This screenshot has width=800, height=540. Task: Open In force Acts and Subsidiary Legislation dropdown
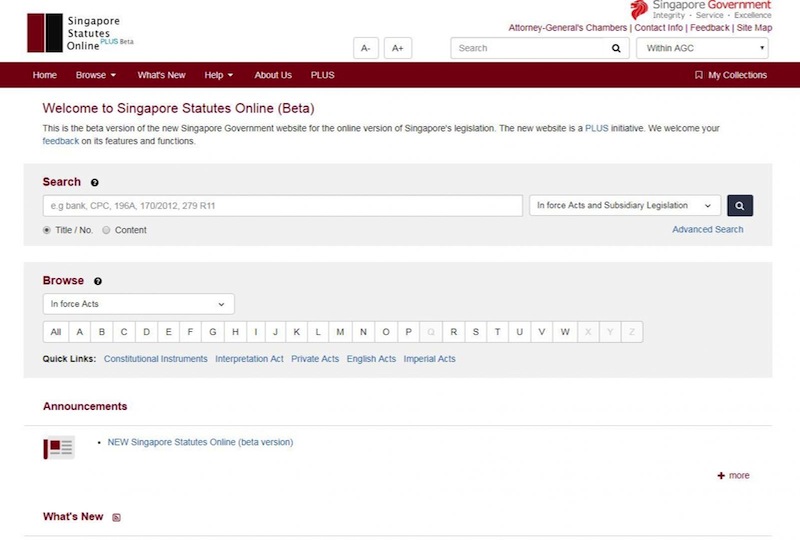coord(624,205)
